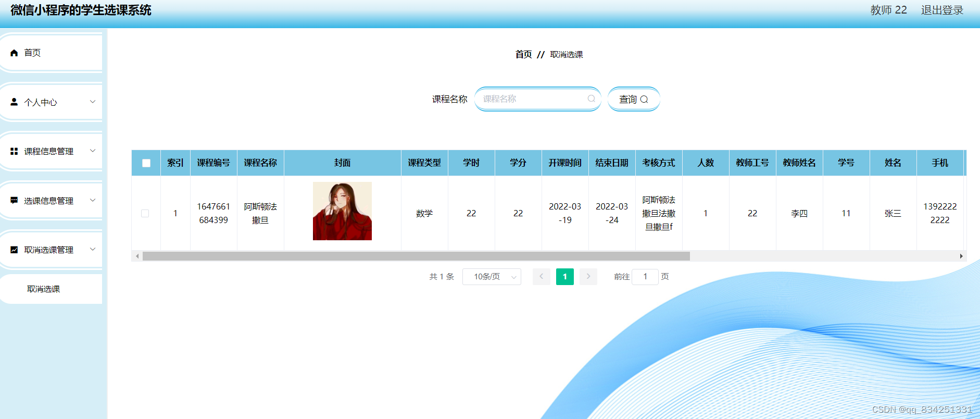The height and width of the screenshot is (419, 980).
Task: Toggle the select-all checkbox in table header
Action: point(146,163)
